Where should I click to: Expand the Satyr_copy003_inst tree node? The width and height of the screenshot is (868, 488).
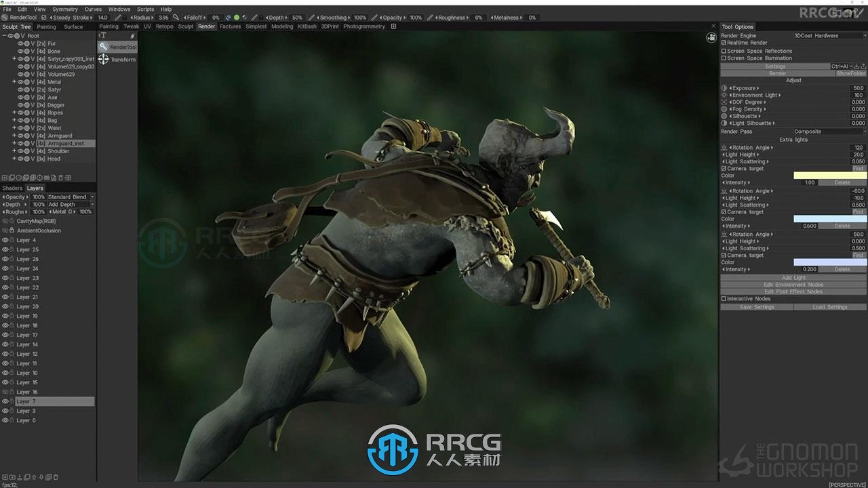tap(14, 59)
